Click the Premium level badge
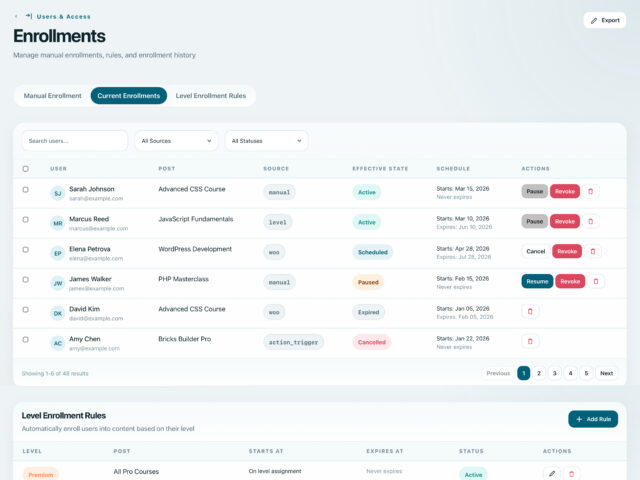 click(x=41, y=474)
